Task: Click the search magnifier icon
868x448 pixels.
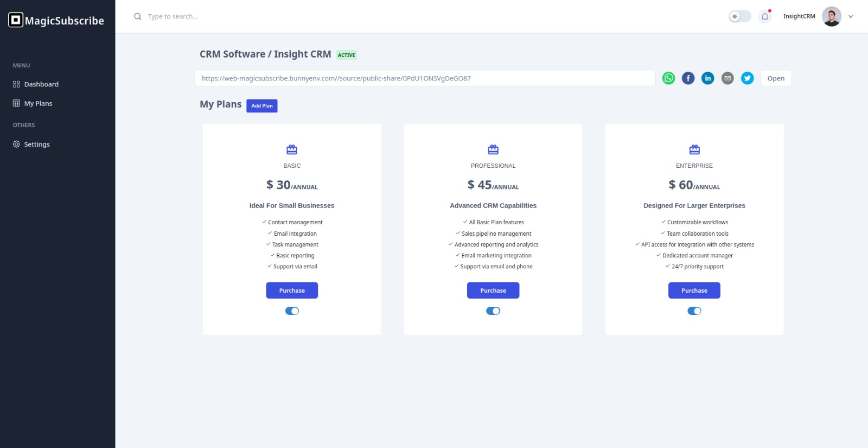Action: pos(138,16)
